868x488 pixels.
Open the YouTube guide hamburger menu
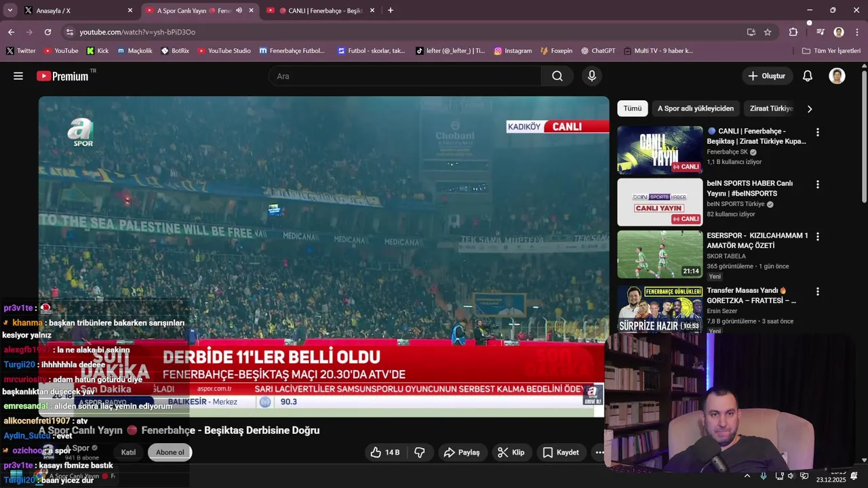tap(18, 76)
